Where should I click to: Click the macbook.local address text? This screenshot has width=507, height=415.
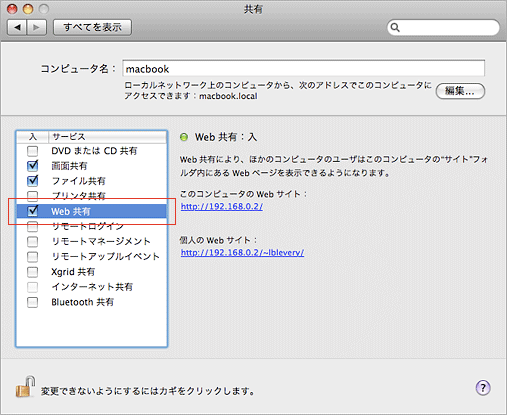[228, 96]
